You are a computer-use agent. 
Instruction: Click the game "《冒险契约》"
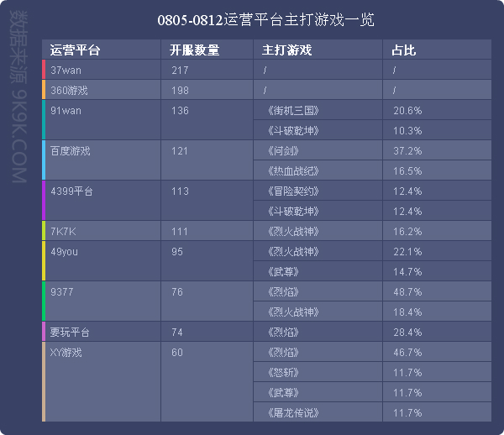(x=293, y=191)
